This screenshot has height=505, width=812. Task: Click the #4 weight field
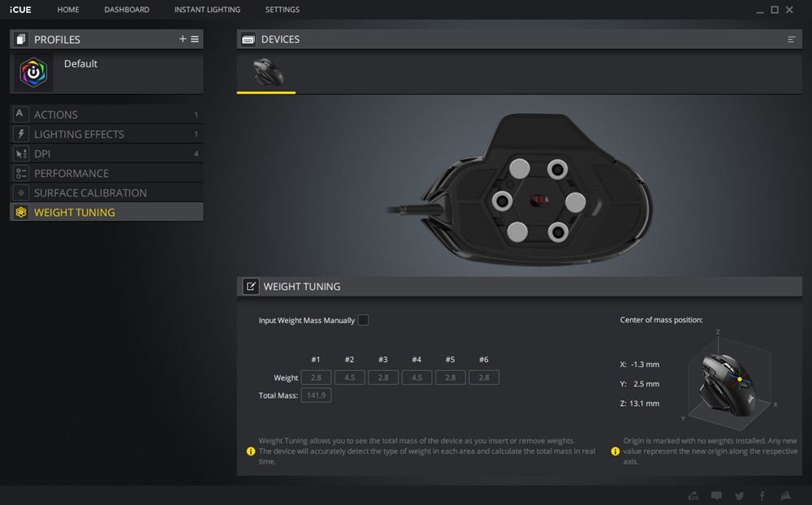pos(417,378)
